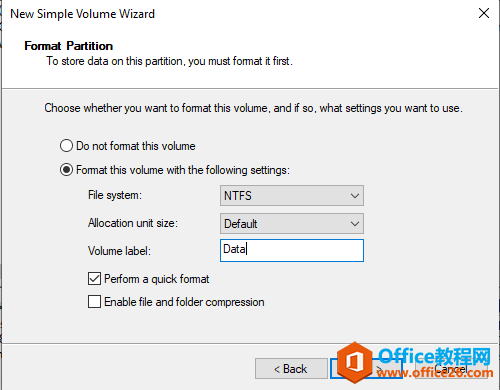
Task: Click the Cancel button
Action: point(451,369)
